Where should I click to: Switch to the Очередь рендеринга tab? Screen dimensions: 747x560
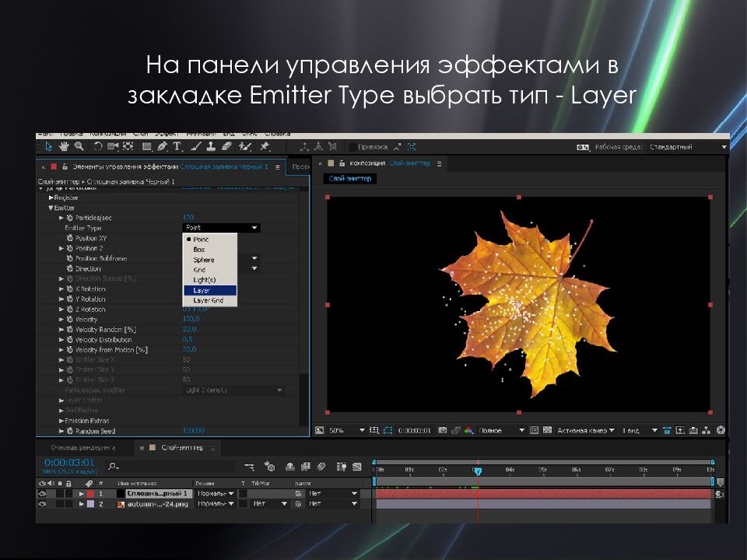[83, 448]
